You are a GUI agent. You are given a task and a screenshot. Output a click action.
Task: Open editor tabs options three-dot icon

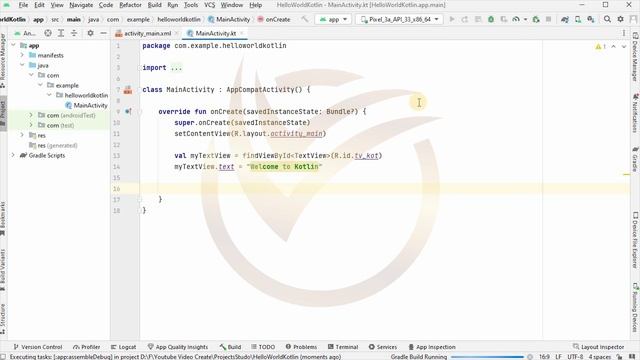624,33
